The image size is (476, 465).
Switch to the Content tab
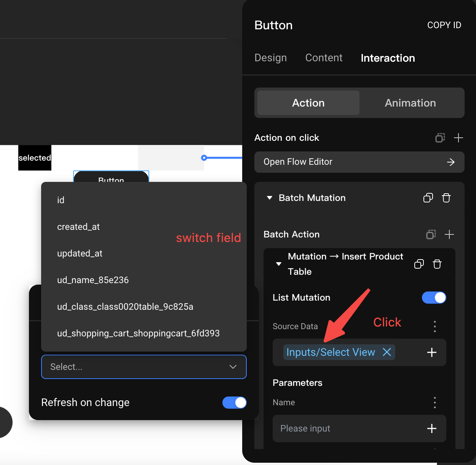click(324, 58)
